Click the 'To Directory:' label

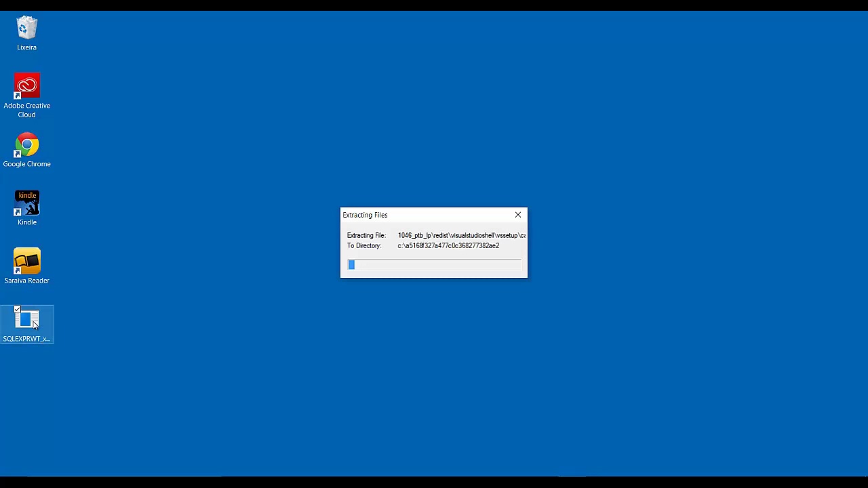(364, 245)
